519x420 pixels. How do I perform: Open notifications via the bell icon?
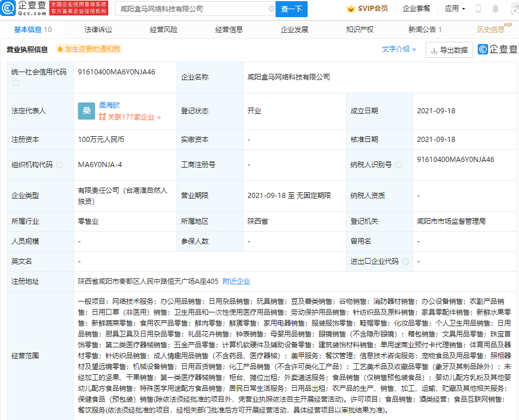click(495, 9)
